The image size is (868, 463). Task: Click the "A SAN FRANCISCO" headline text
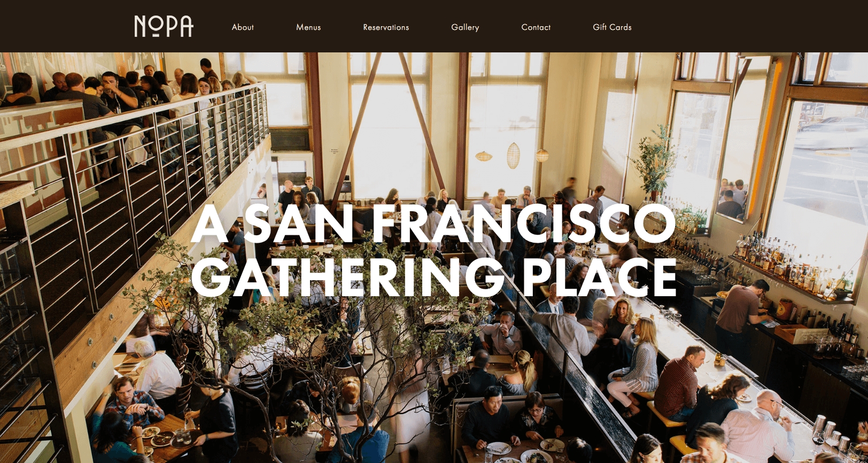(433, 223)
